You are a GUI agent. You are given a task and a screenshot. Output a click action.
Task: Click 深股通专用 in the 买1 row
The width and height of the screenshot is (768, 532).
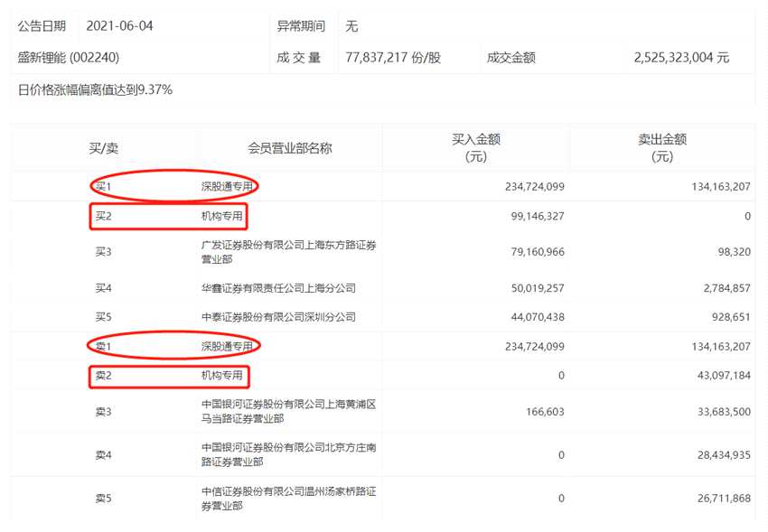227,186
